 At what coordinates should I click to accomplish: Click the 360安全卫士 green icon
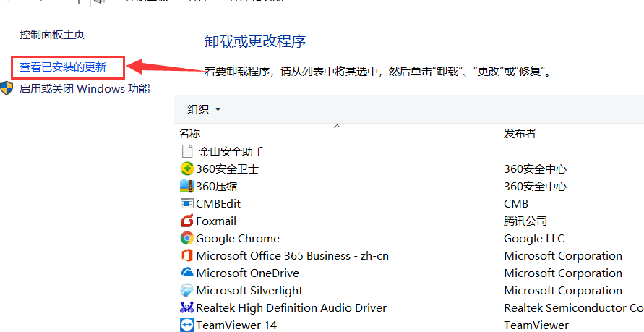tap(187, 169)
